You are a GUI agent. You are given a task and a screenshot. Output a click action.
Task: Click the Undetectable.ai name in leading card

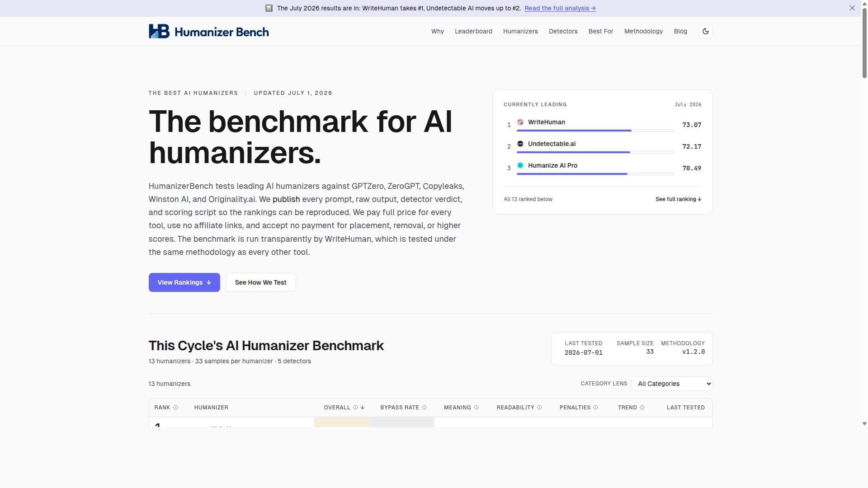pyautogui.click(x=552, y=144)
